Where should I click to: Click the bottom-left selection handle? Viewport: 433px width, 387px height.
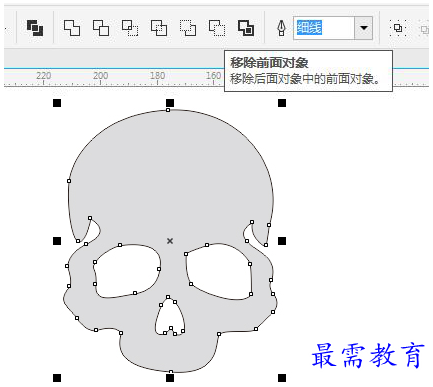point(57,378)
